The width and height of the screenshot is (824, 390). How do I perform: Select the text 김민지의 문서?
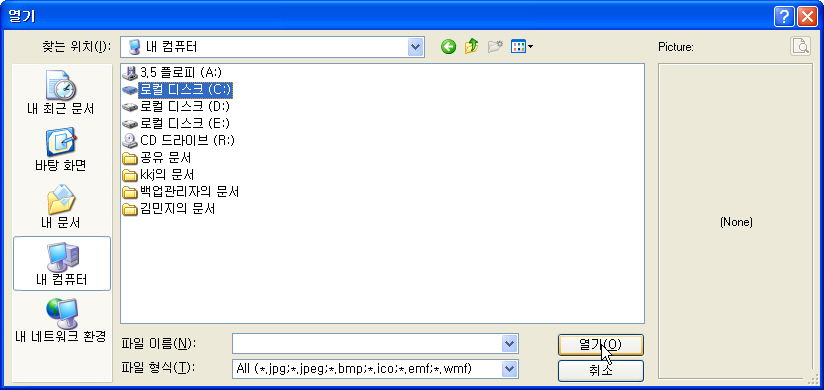[178, 209]
